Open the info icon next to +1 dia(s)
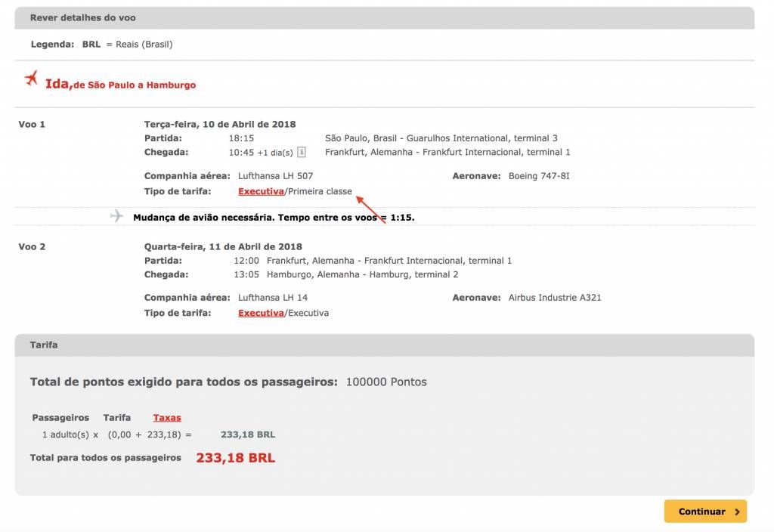Screen dimensions: 774x532 (301, 152)
